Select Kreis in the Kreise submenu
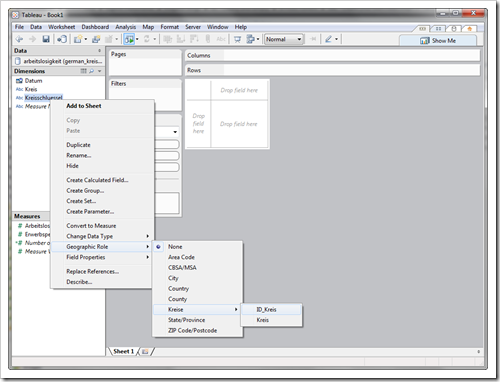 (x=271, y=320)
